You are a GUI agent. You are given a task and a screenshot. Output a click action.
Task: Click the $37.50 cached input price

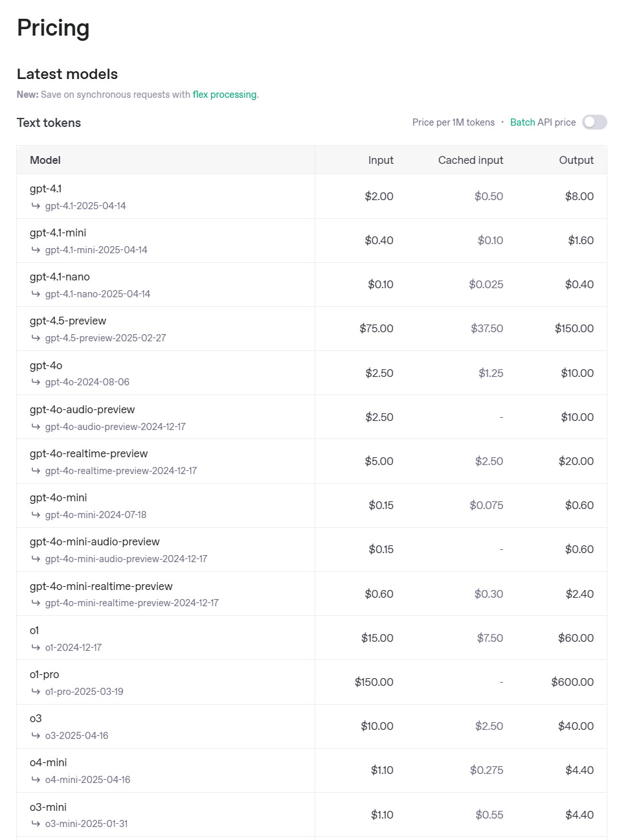click(x=487, y=328)
